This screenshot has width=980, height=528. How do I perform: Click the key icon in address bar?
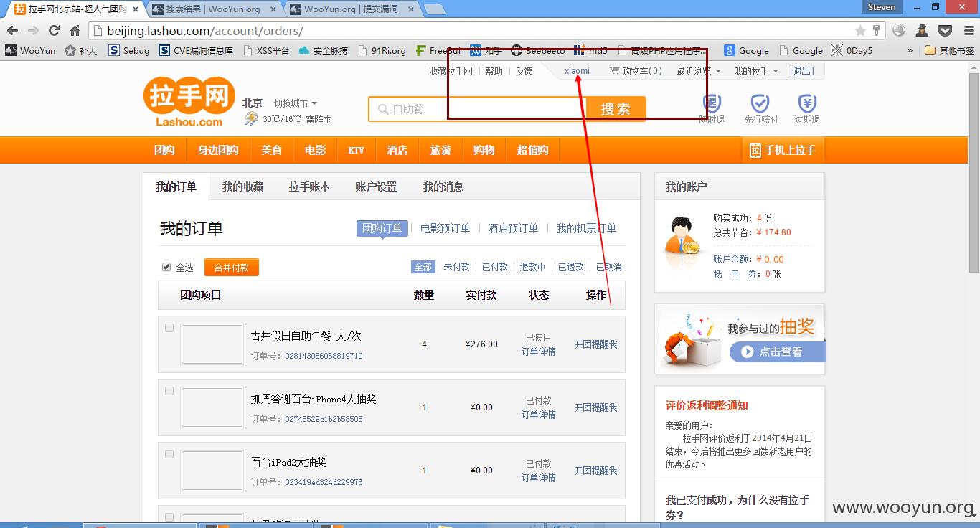click(876, 31)
